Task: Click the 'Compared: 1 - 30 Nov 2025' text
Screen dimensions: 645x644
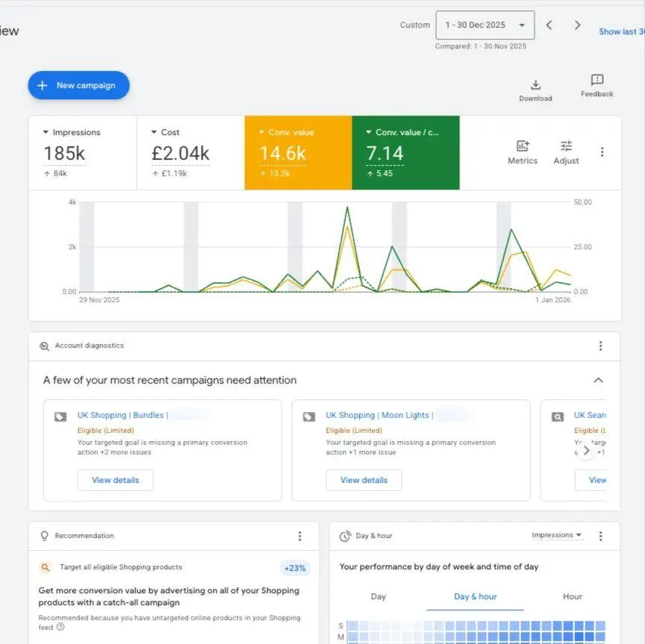Action: pos(481,46)
